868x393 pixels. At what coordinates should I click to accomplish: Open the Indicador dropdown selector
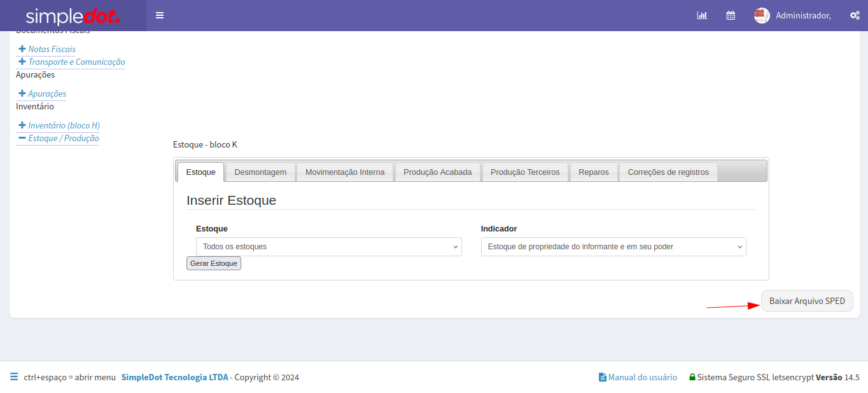(x=613, y=247)
